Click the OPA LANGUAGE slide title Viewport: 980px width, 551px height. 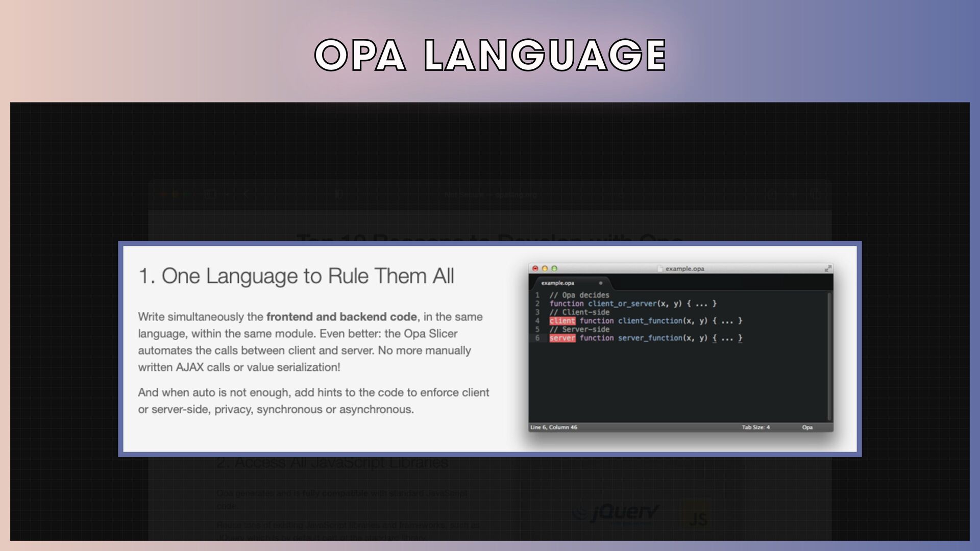click(490, 55)
